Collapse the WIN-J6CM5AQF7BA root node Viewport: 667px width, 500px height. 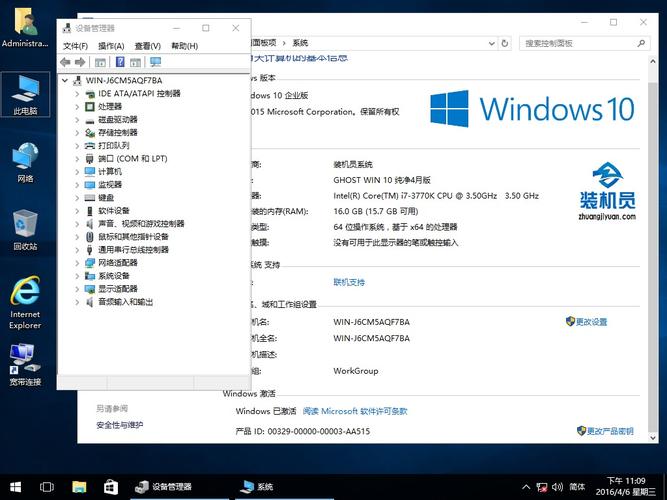(65, 80)
